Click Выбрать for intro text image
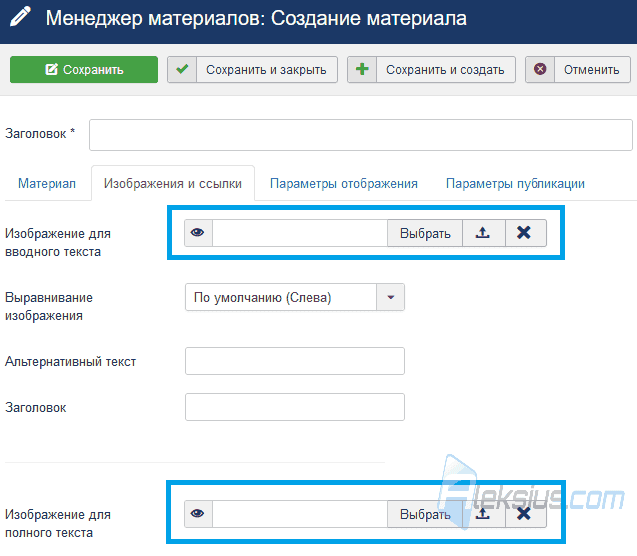The height and width of the screenshot is (556, 637). point(425,233)
